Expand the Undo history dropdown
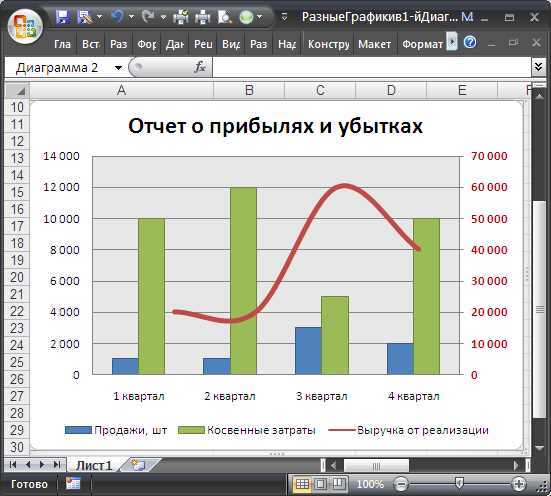Image resolution: width=551 pixels, height=496 pixels. coord(131,16)
